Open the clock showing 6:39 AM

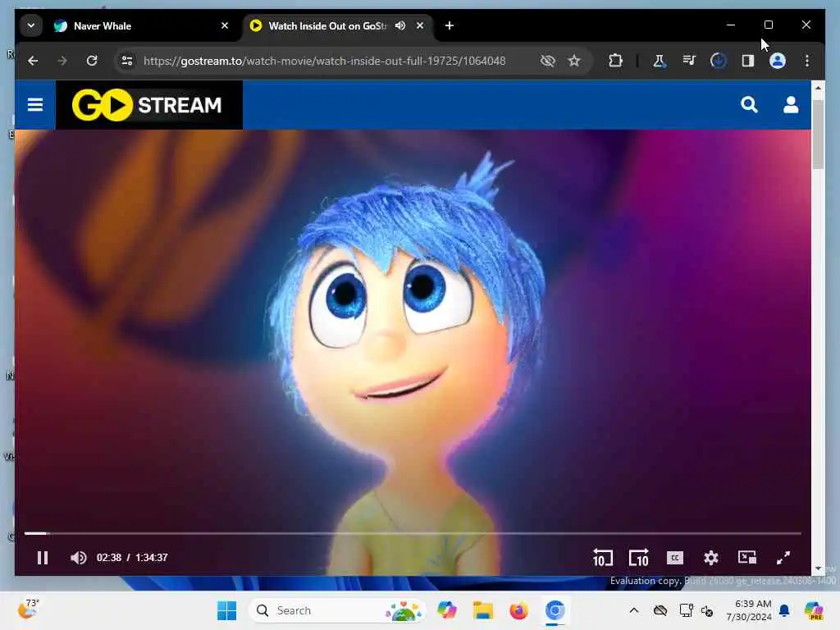(x=749, y=610)
